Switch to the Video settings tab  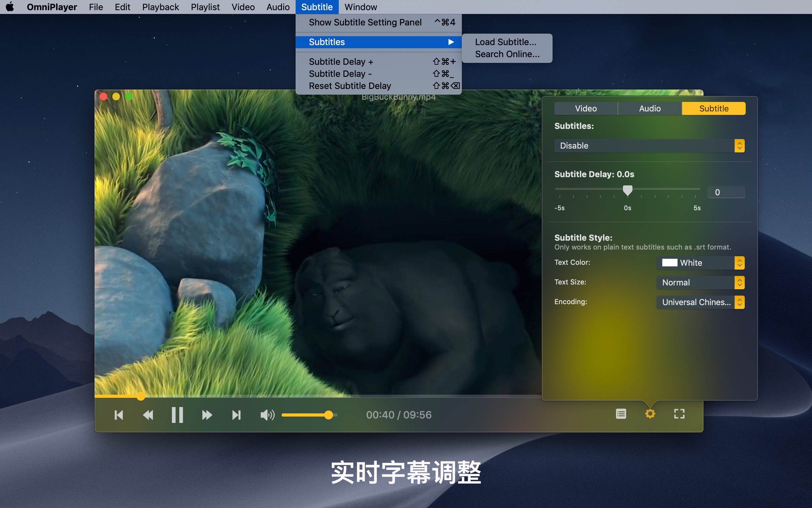[x=586, y=109]
